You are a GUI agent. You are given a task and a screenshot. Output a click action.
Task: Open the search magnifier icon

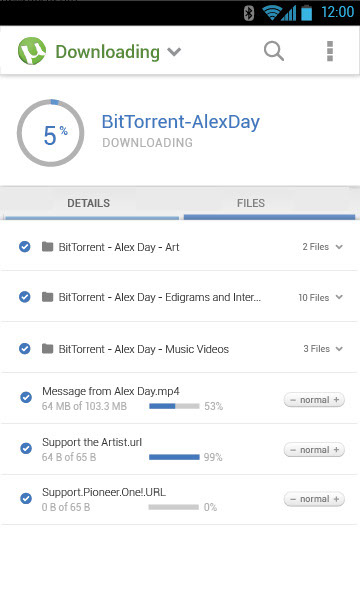coord(273,51)
